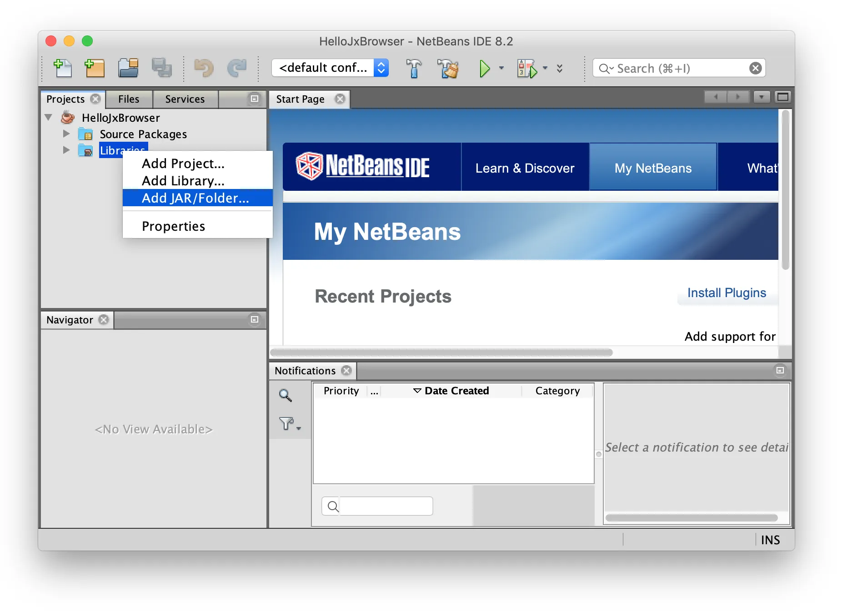Sort notifications by Category column
This screenshot has width=842, height=616.
point(557,391)
